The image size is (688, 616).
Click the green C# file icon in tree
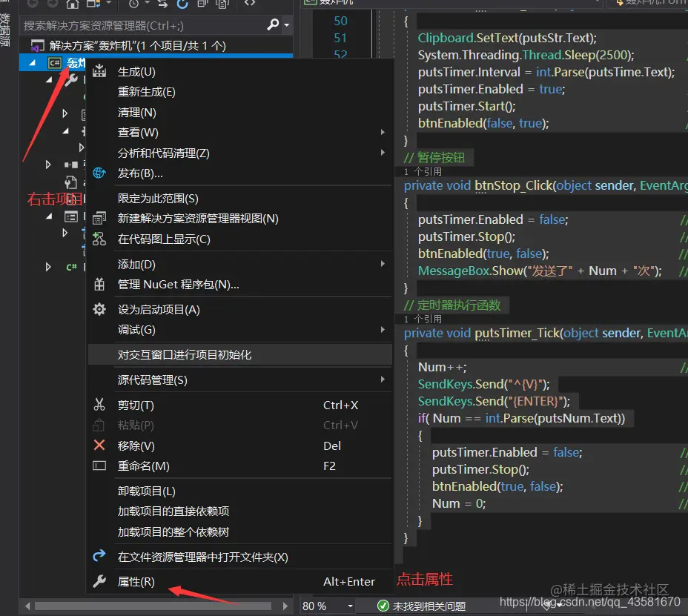pos(71,267)
